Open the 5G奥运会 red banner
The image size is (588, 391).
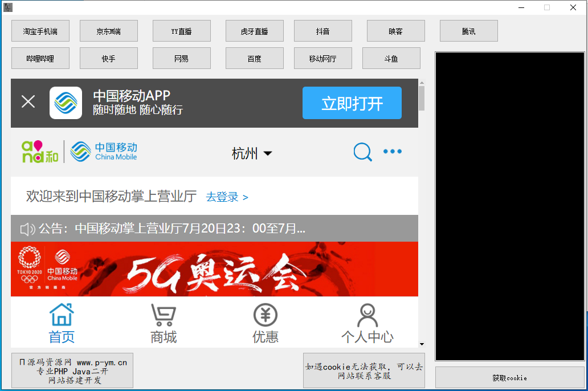tap(214, 269)
